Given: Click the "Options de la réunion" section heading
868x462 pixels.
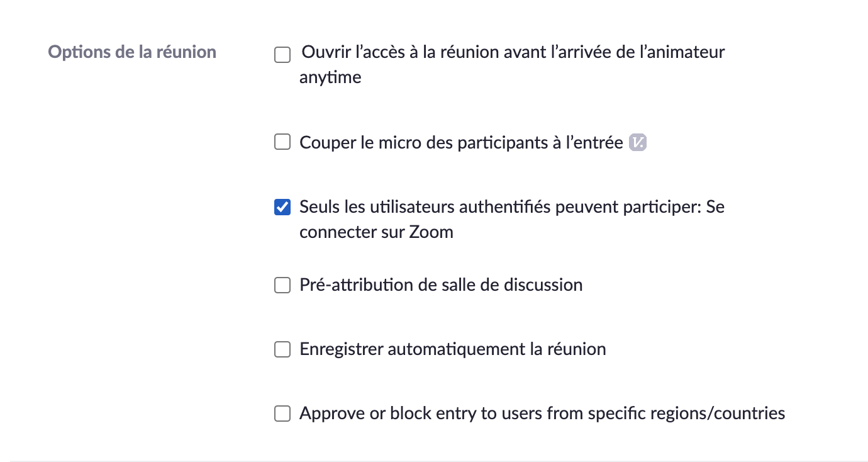Looking at the screenshot, I should click(132, 52).
